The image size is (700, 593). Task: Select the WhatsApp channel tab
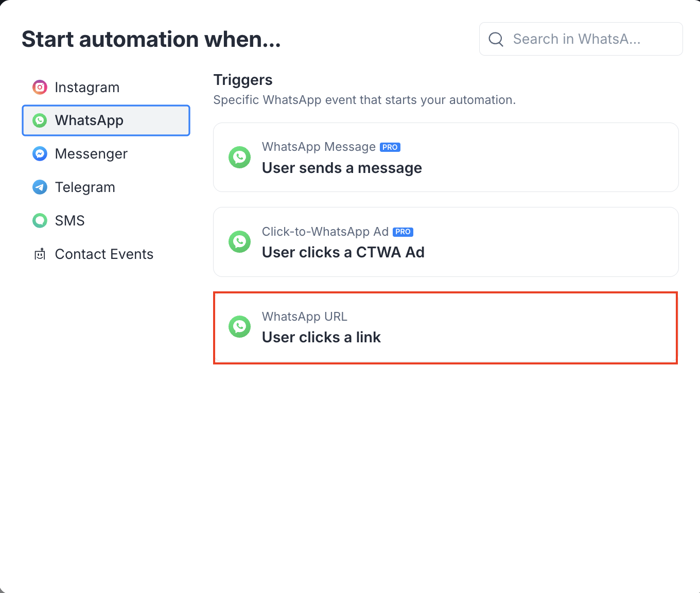pos(106,120)
